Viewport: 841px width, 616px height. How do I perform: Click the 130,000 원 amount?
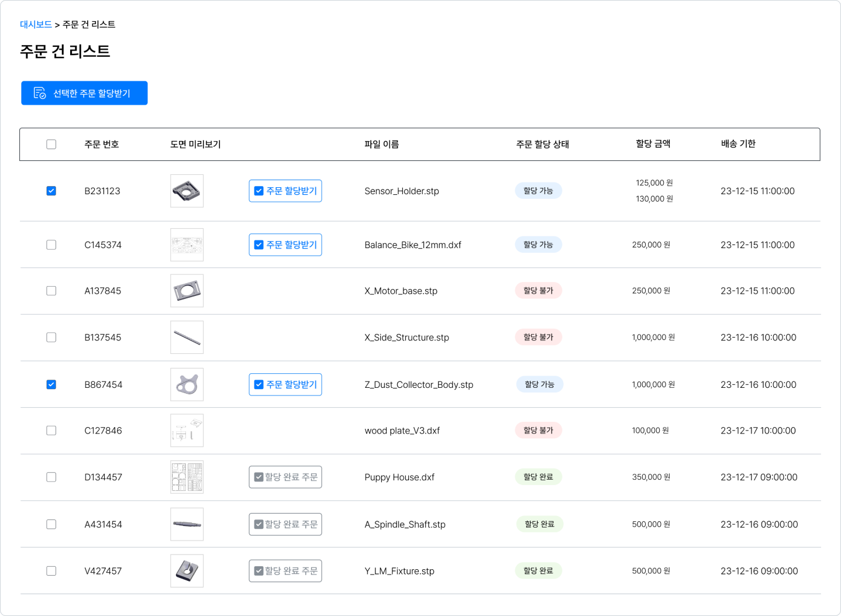[x=654, y=199]
